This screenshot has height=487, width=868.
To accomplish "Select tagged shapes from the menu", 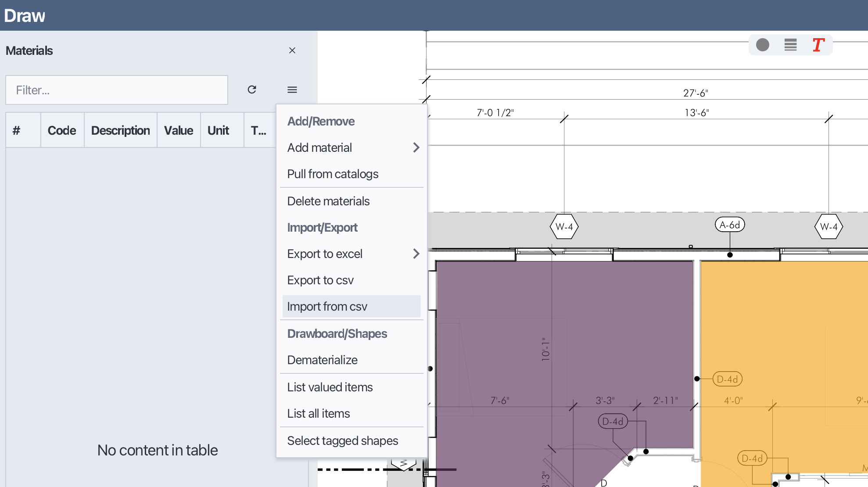I will (342, 440).
